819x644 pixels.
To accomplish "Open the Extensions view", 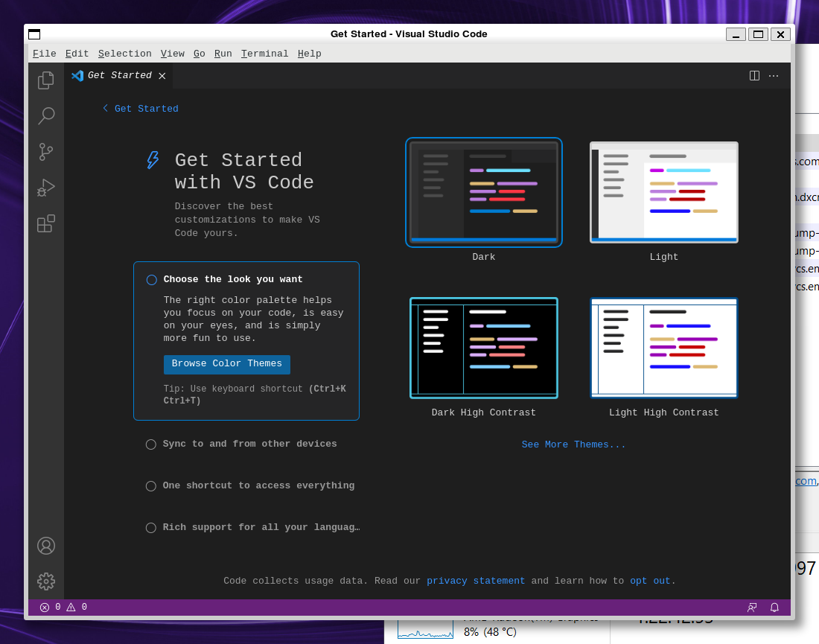I will tap(46, 223).
